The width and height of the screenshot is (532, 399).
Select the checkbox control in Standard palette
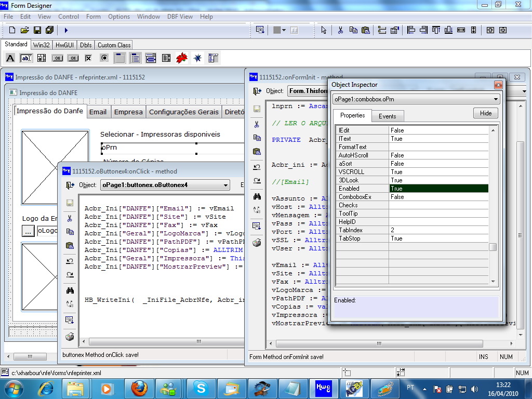[x=88, y=58]
